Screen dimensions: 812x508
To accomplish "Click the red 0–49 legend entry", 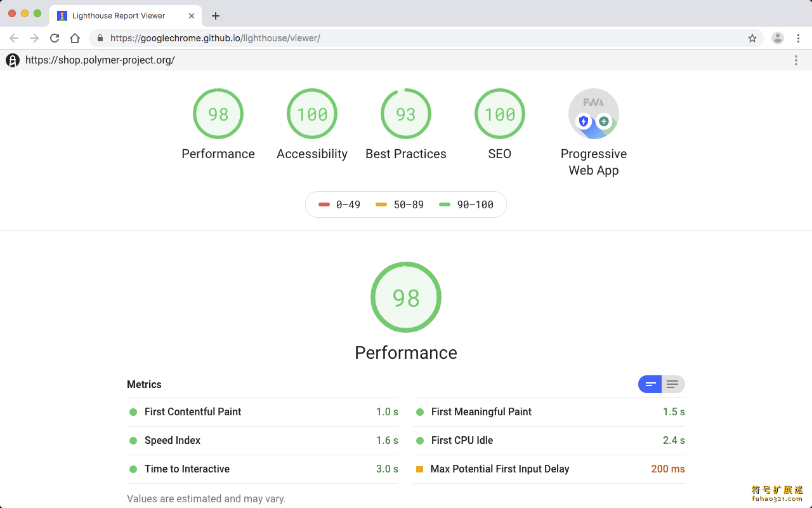I will pos(339,204).
